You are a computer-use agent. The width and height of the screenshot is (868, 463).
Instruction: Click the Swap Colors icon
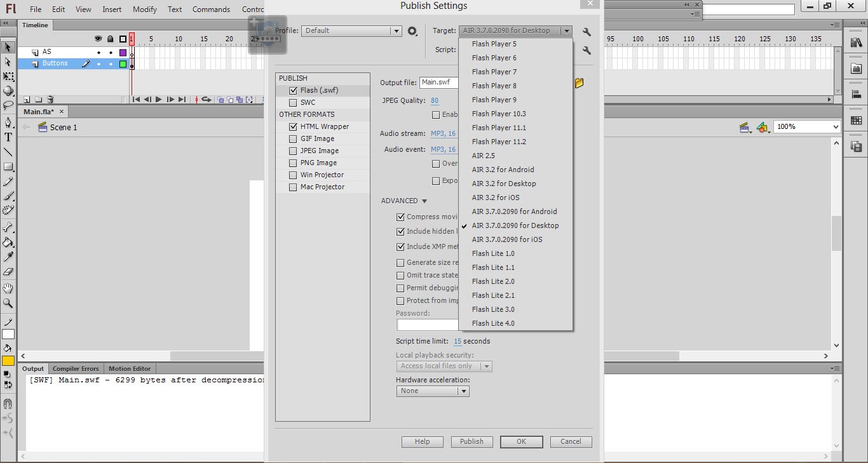pyautogui.click(x=8, y=385)
